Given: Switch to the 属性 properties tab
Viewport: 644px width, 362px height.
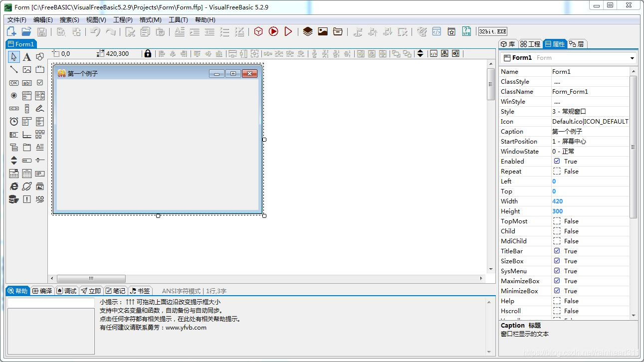Looking at the screenshot, I should 555,44.
